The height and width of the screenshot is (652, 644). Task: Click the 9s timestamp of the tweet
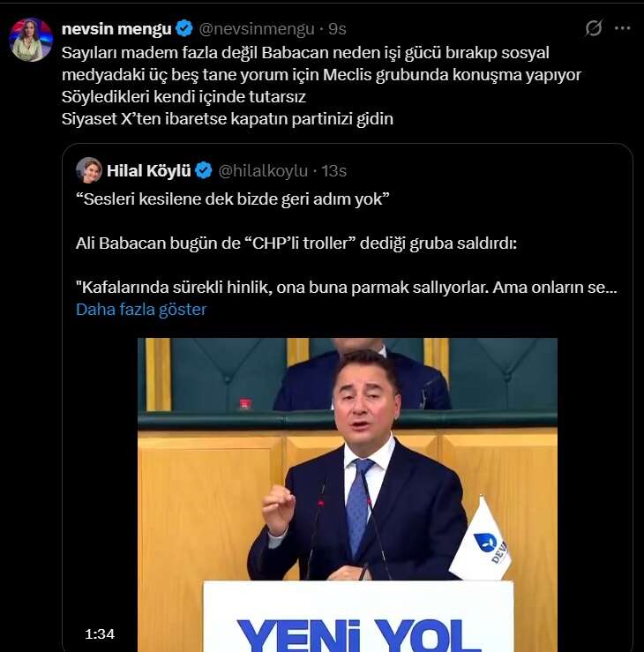336,28
